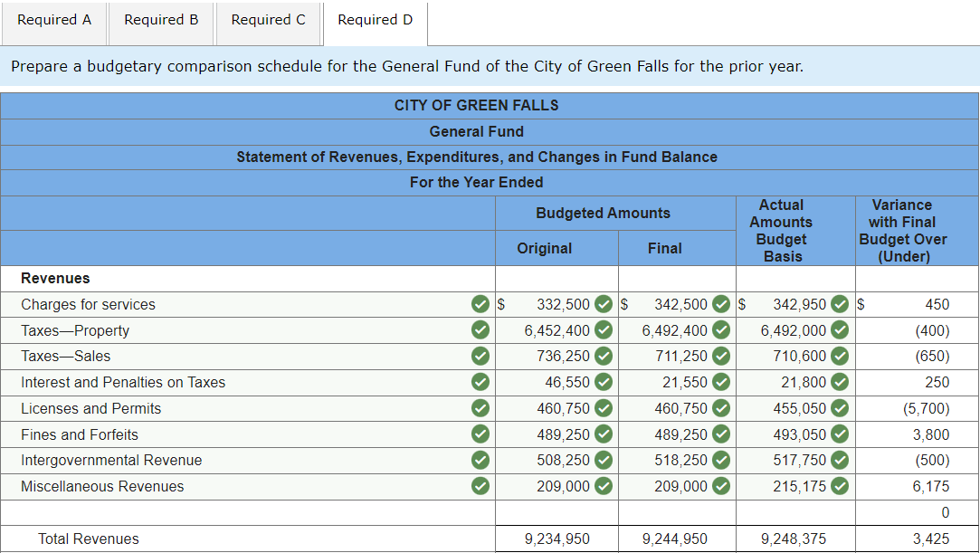Click the blank row label below Miscellaneous Revenues
980x553 pixels.
pos(248,512)
